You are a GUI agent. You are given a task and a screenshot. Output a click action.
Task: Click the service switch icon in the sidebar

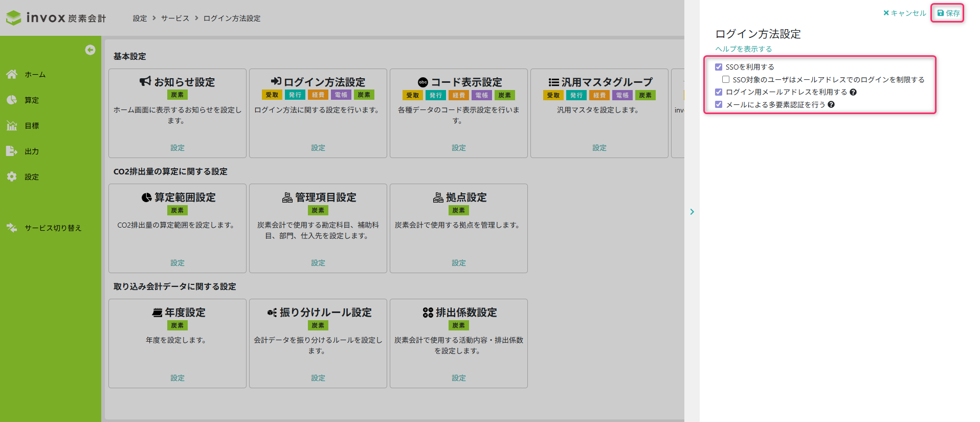[x=12, y=228]
